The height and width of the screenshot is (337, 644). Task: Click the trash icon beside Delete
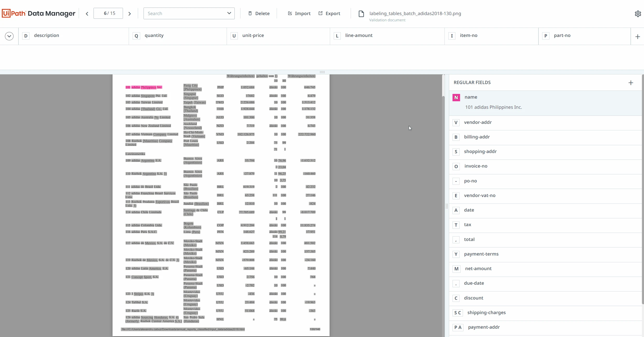pos(250,13)
